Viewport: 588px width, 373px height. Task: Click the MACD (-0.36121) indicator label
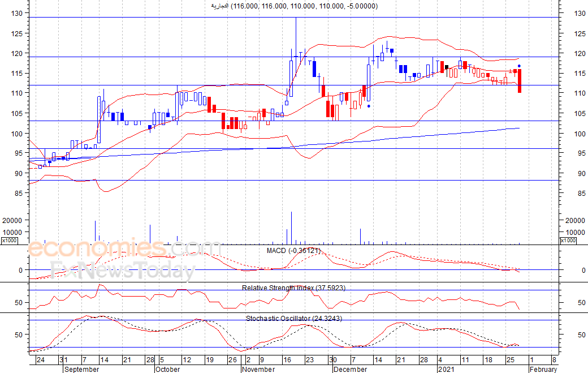tap(293, 251)
